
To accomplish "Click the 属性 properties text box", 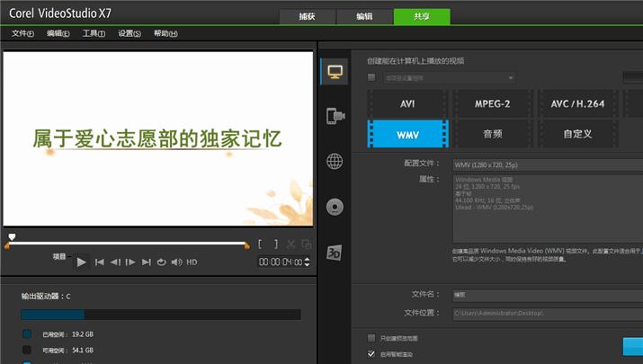I will (x=548, y=209).
